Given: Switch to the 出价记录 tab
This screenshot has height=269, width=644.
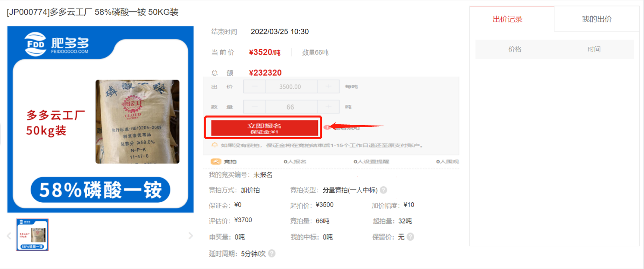Looking at the screenshot, I should (x=508, y=19).
